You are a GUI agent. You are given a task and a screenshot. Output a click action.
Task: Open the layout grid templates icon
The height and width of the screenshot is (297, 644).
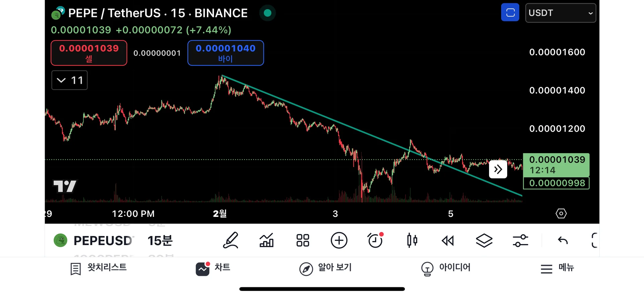coord(303,240)
